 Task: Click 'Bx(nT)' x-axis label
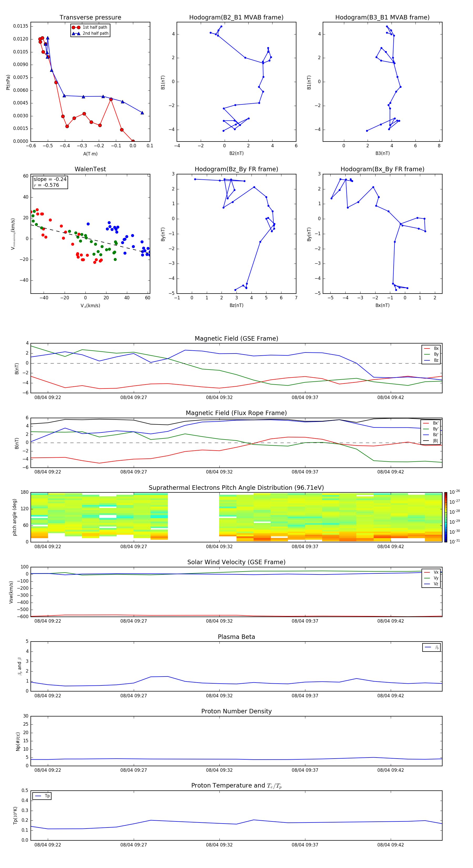(382, 305)
